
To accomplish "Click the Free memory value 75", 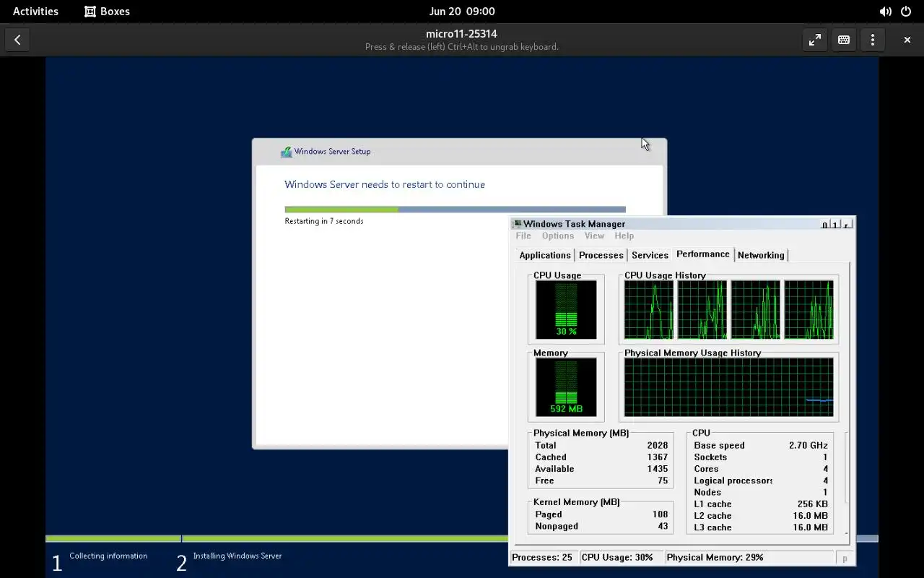I will click(x=663, y=480).
